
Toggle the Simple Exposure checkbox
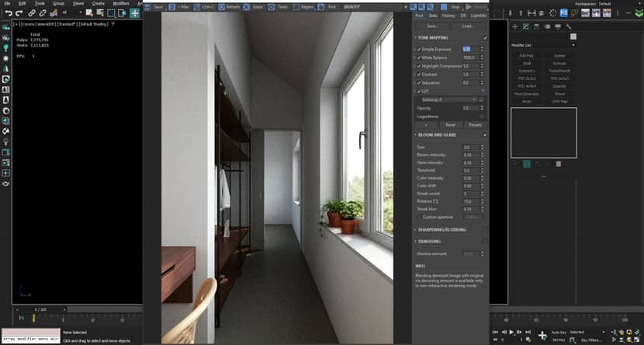419,49
